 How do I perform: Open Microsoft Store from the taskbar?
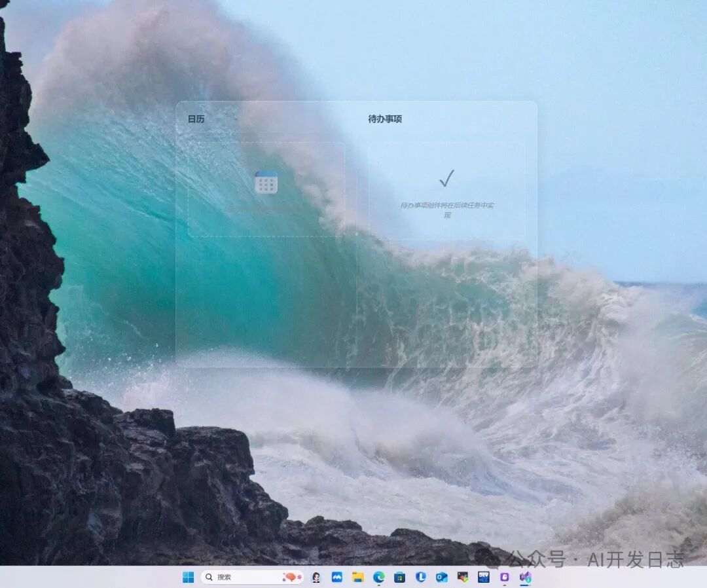(399, 577)
